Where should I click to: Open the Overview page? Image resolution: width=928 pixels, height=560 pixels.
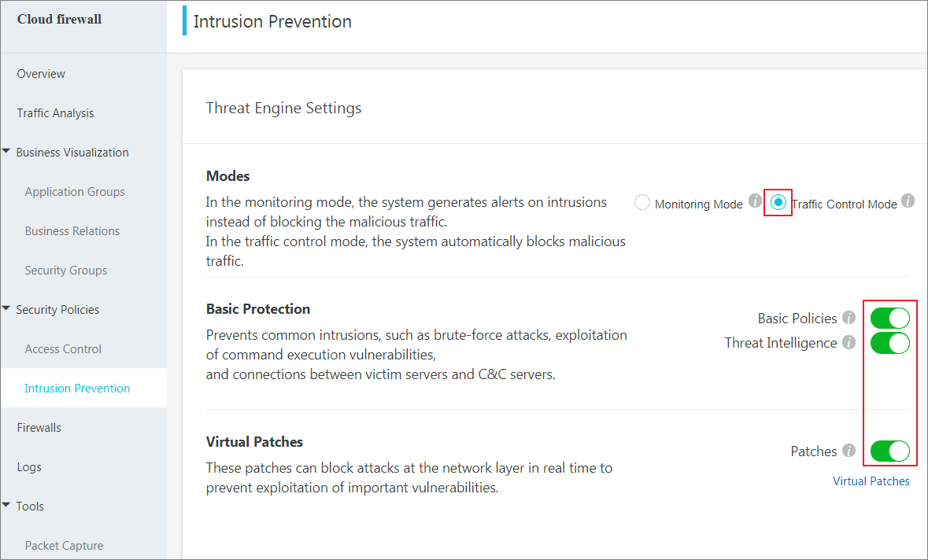coord(41,74)
